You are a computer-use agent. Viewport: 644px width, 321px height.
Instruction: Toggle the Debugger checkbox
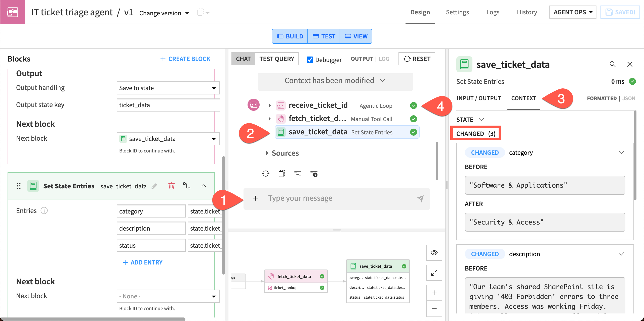pos(310,60)
